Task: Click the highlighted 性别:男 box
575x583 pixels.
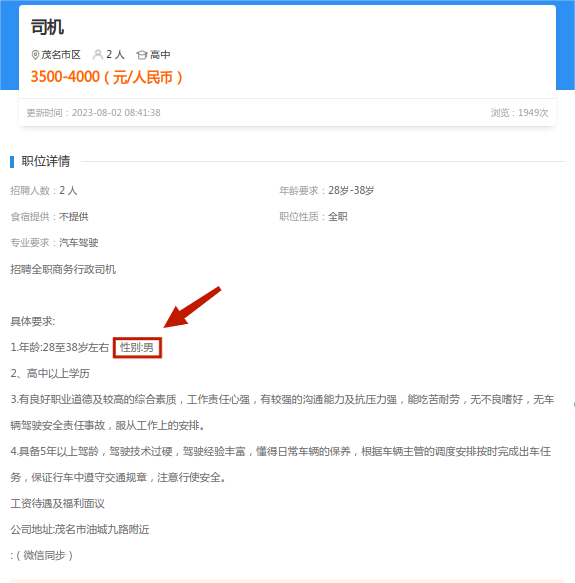Action: tap(137, 348)
